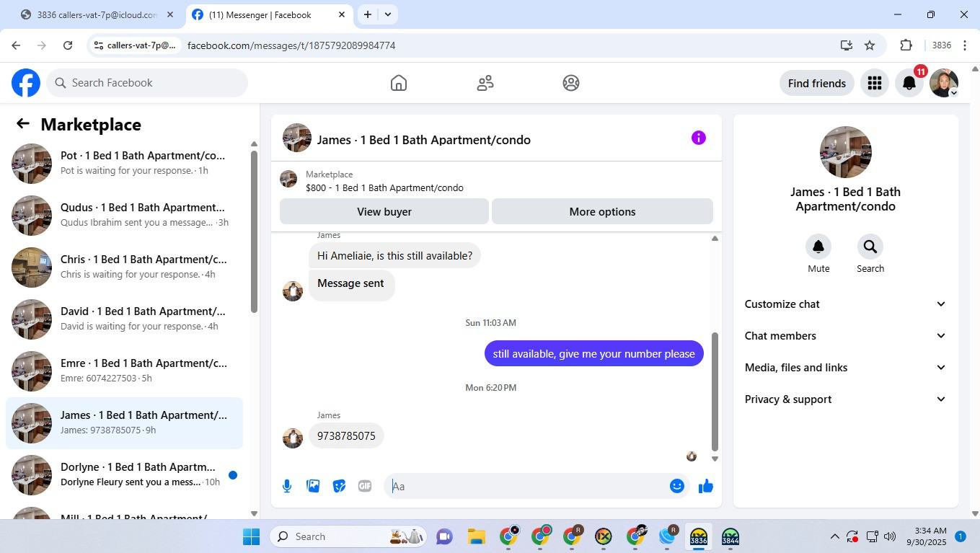This screenshot has width=980, height=553.
Task: Open conversation information purple icon
Action: (698, 138)
